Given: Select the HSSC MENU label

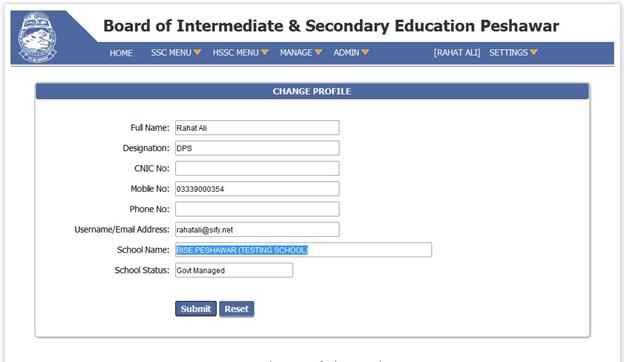Looking at the screenshot, I should tap(236, 53).
